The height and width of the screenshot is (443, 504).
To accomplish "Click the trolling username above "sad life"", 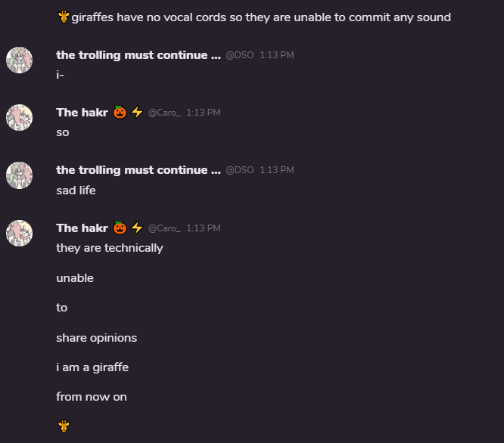I will point(138,170).
